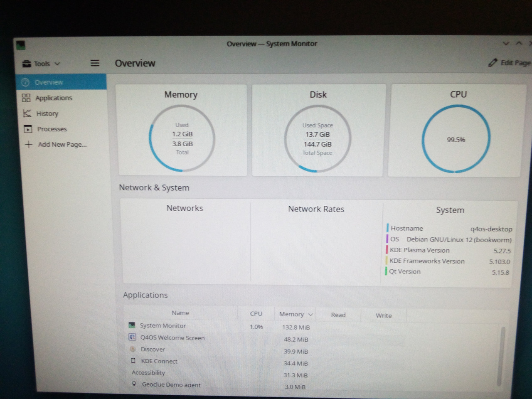This screenshot has width=532, height=399.
Task: Maximize the window with title bar up chevron
Action: pos(519,43)
